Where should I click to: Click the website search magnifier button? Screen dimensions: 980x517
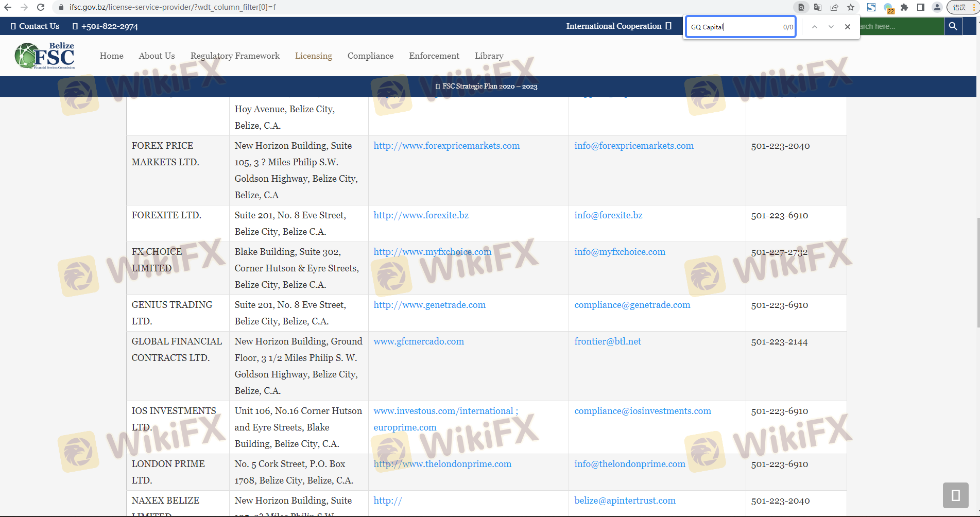pyautogui.click(x=953, y=26)
